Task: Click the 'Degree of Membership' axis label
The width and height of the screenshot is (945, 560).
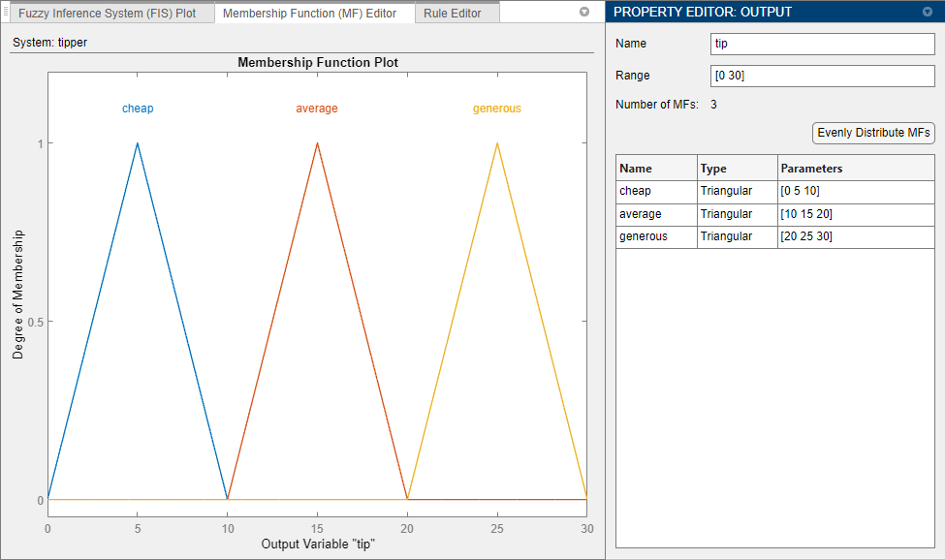Action: pos(18,296)
